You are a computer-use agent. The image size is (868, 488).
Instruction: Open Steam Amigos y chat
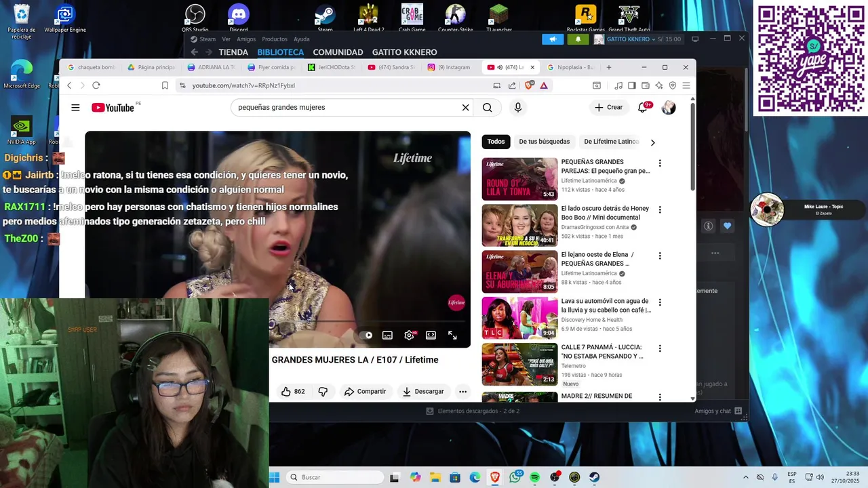(718, 411)
